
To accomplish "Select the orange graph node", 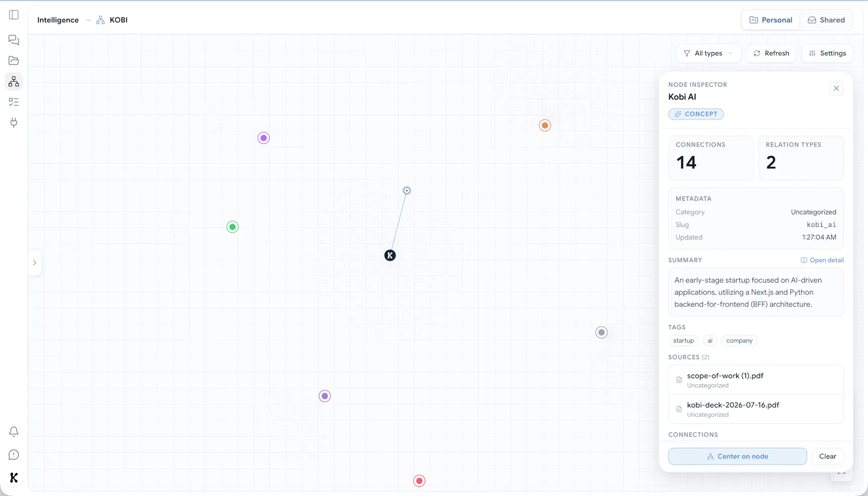I will pos(545,125).
